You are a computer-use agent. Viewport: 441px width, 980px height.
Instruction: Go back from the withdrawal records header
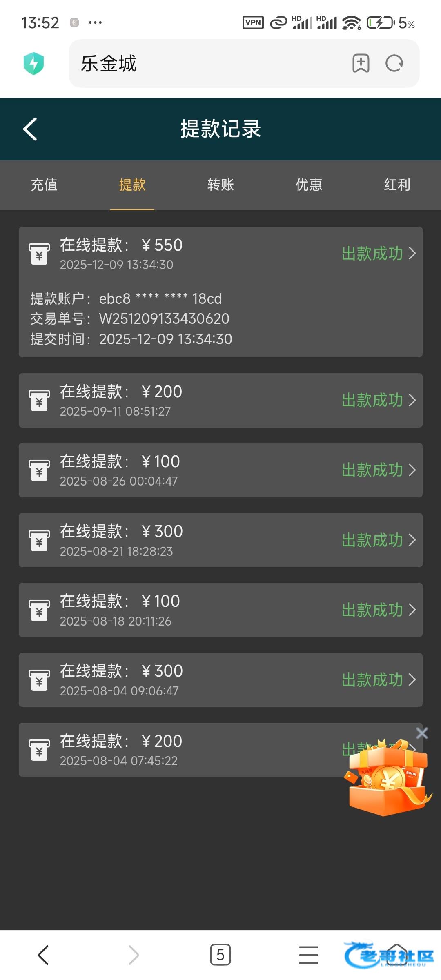pyautogui.click(x=31, y=129)
